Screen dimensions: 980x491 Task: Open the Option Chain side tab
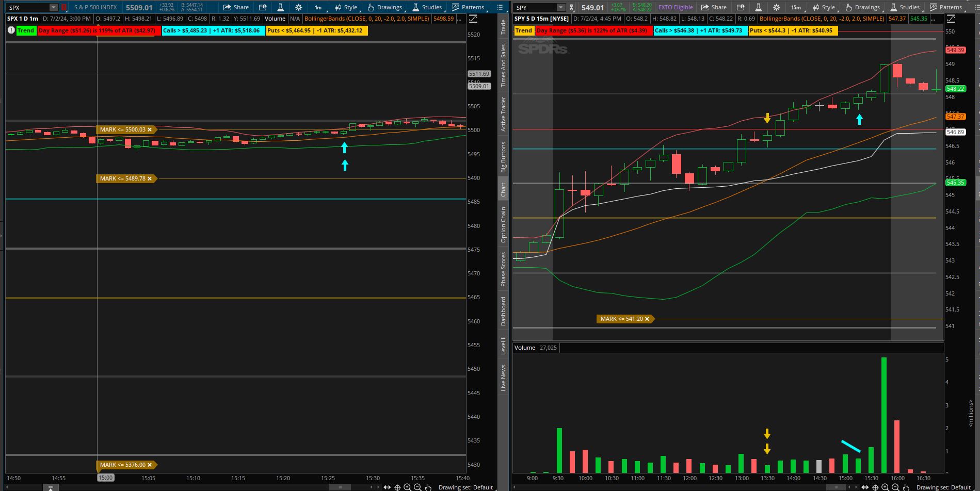(x=503, y=225)
